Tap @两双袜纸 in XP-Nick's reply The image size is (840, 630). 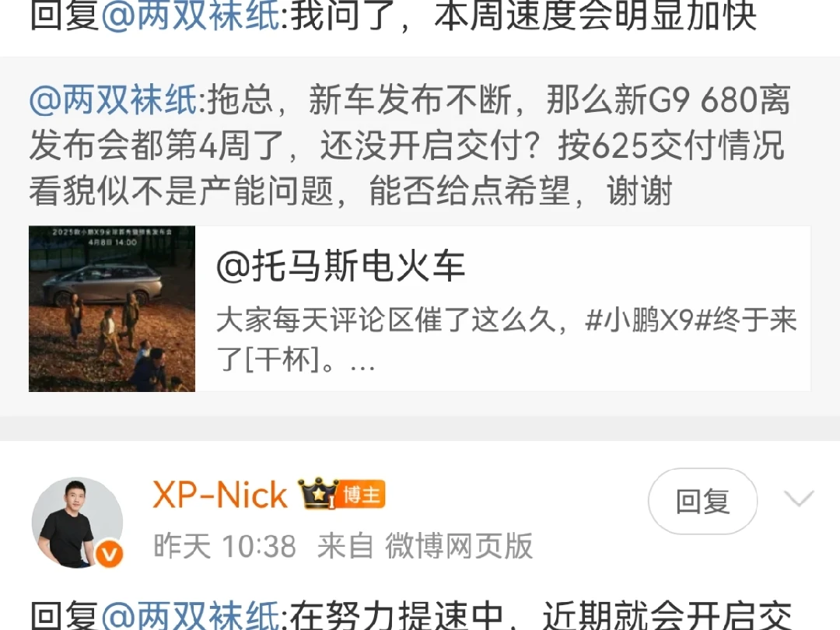(191, 616)
